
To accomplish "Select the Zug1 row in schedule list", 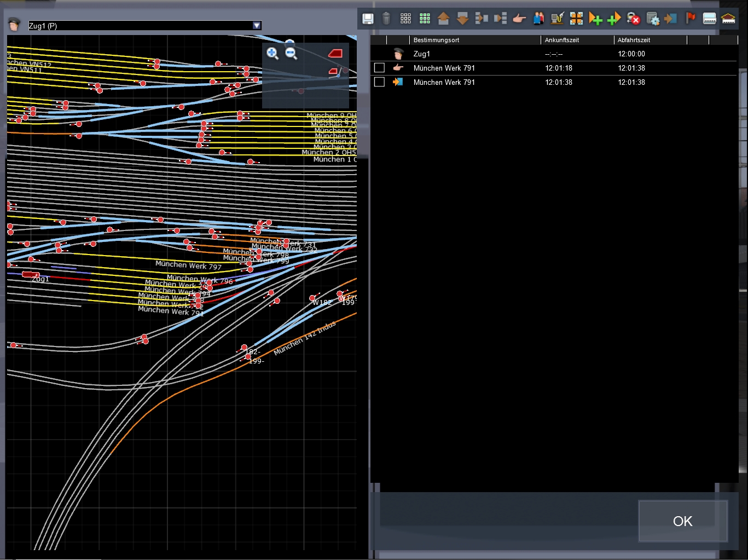I will [421, 54].
